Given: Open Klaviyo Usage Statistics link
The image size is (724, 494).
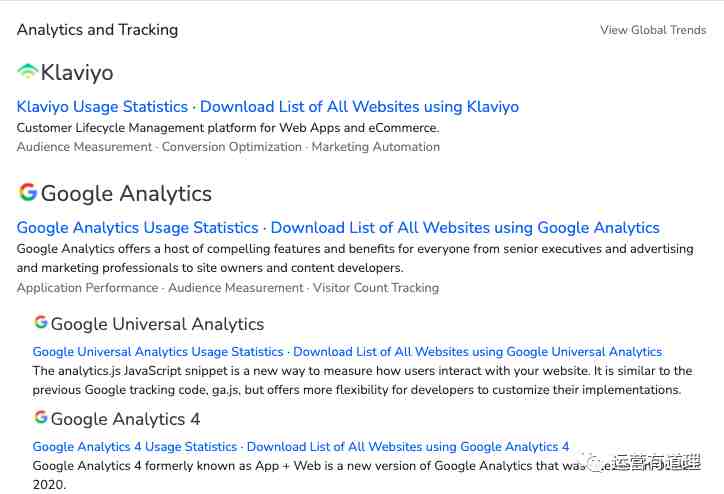Looking at the screenshot, I should click(102, 107).
